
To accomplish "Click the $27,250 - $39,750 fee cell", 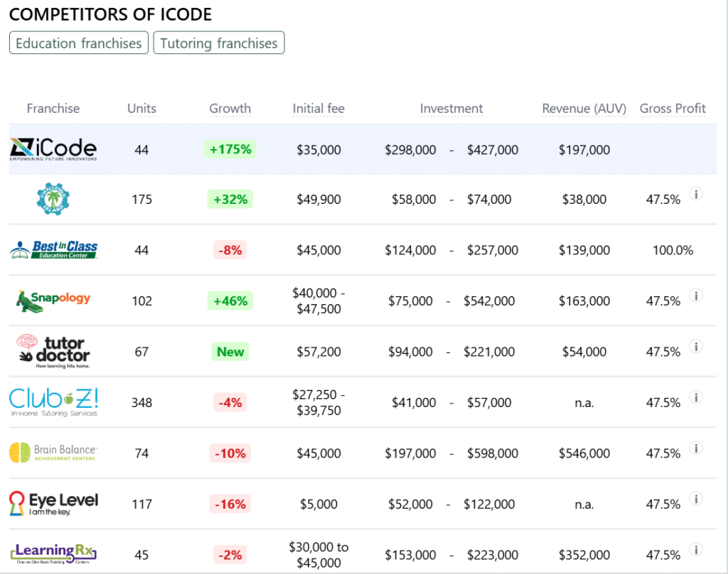I will (x=318, y=402).
